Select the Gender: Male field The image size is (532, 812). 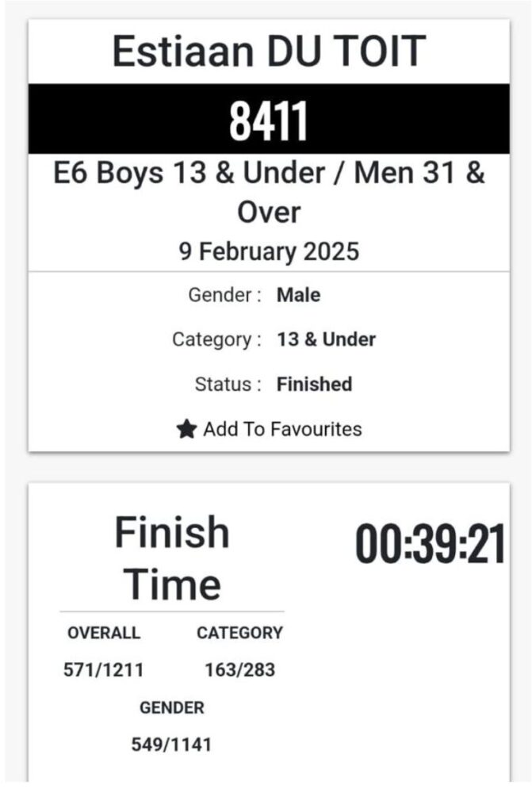254,294
